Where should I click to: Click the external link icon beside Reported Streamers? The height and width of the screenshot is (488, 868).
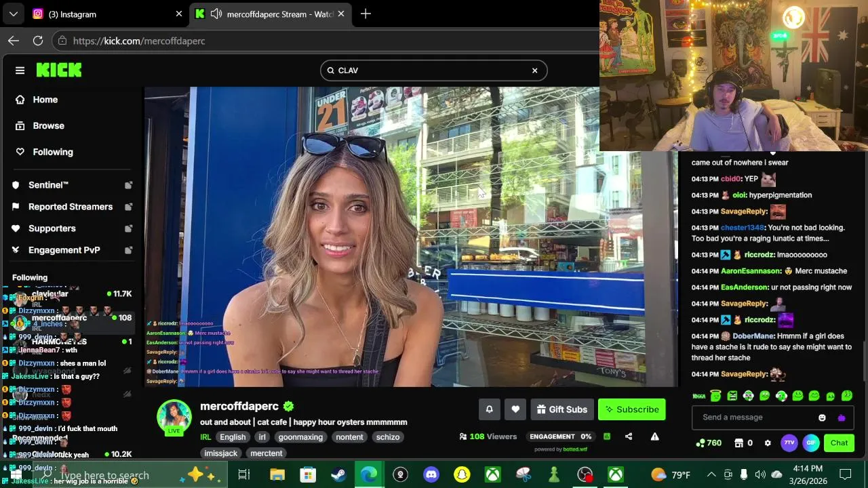pos(128,207)
